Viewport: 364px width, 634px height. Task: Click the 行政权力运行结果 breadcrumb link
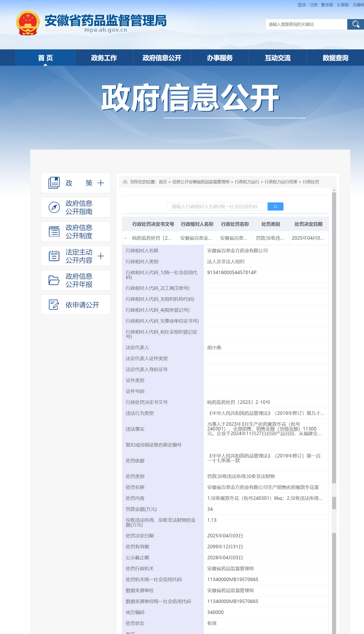tap(281, 182)
